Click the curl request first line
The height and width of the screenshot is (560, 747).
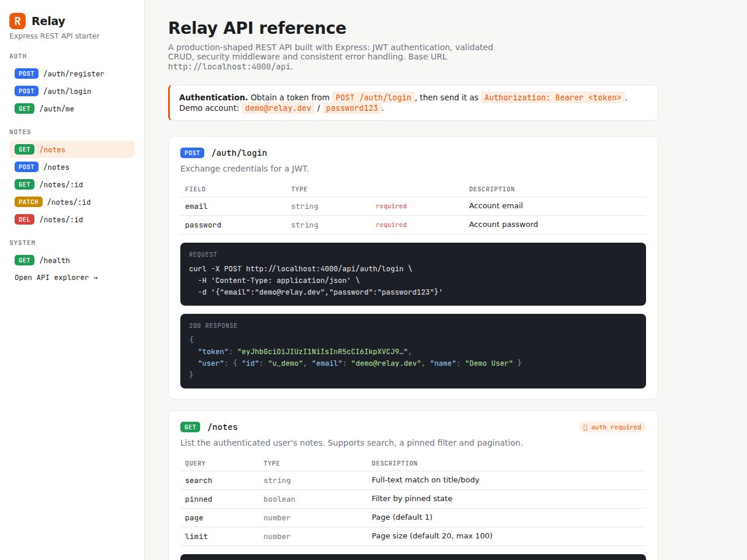click(x=301, y=269)
